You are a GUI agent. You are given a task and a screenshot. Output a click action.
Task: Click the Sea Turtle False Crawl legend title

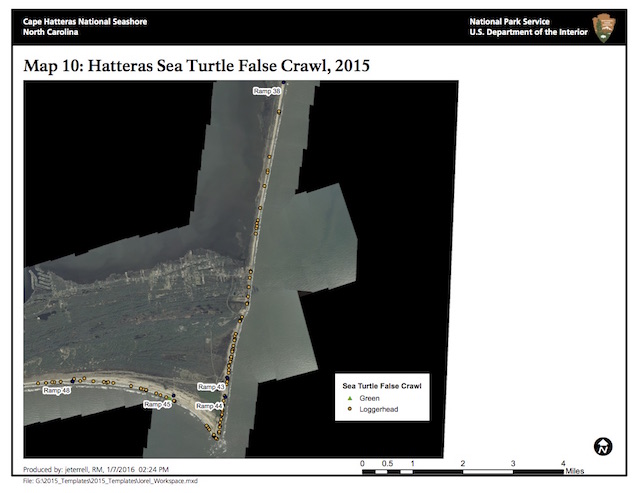[382, 384]
